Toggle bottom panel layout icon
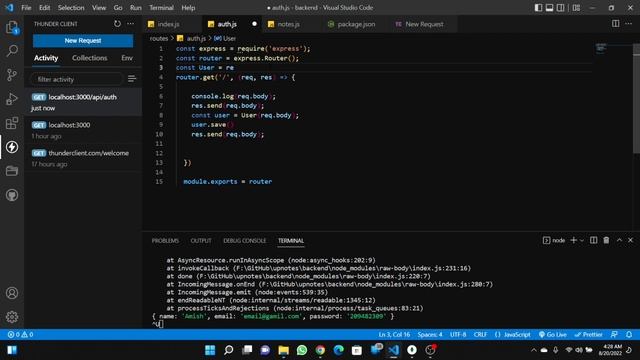Image resolution: width=640 pixels, height=360 pixels. click(x=549, y=8)
